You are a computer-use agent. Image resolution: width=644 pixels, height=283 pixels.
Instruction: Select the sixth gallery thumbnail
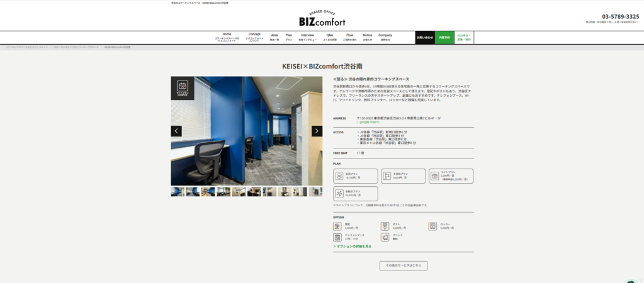254,192
